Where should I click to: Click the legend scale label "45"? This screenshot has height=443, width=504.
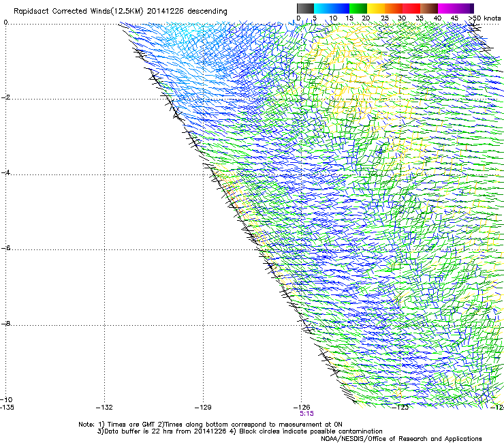pos(454,18)
